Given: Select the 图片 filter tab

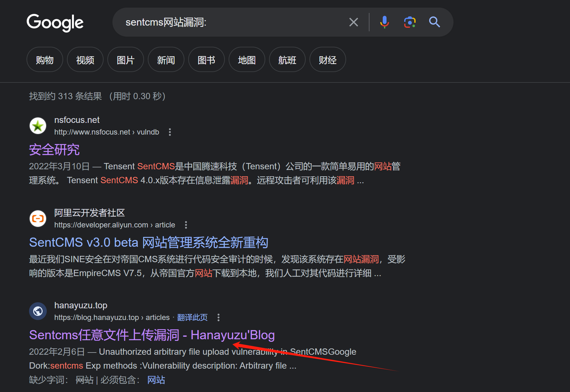Looking at the screenshot, I should pos(126,60).
